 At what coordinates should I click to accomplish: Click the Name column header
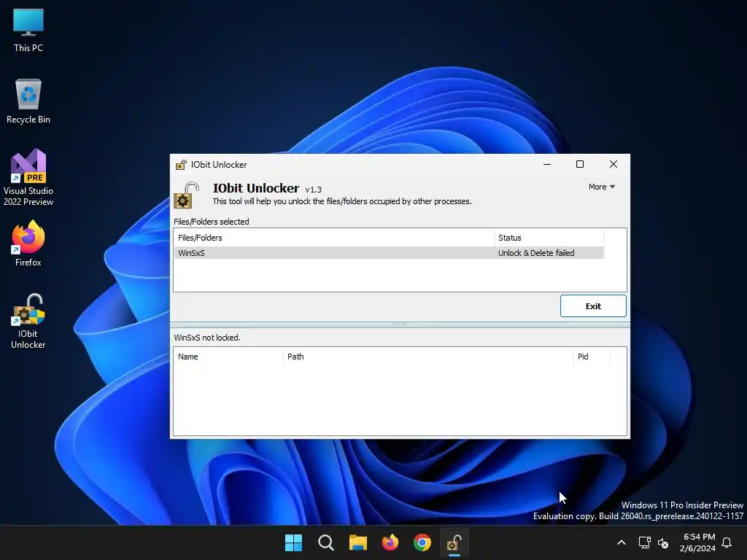228,357
